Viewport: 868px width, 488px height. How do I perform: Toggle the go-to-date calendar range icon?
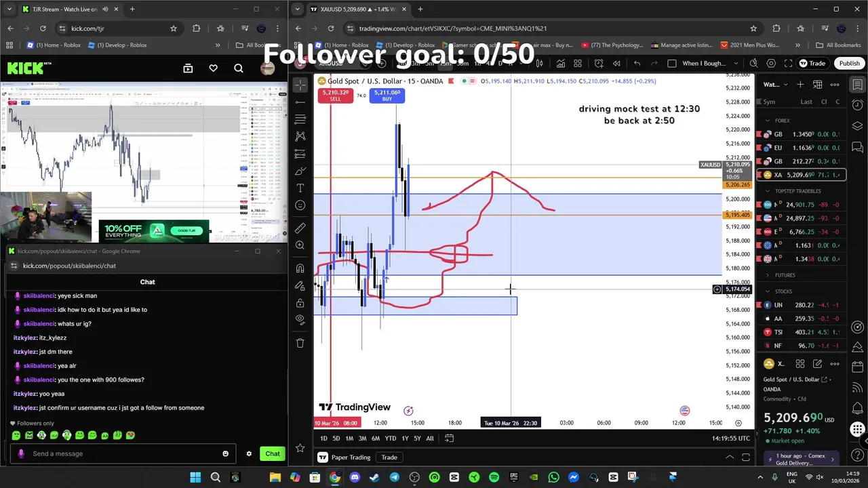449,438
